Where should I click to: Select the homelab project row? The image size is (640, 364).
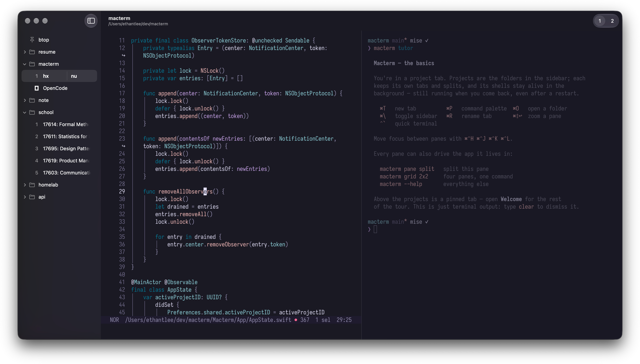(60, 185)
